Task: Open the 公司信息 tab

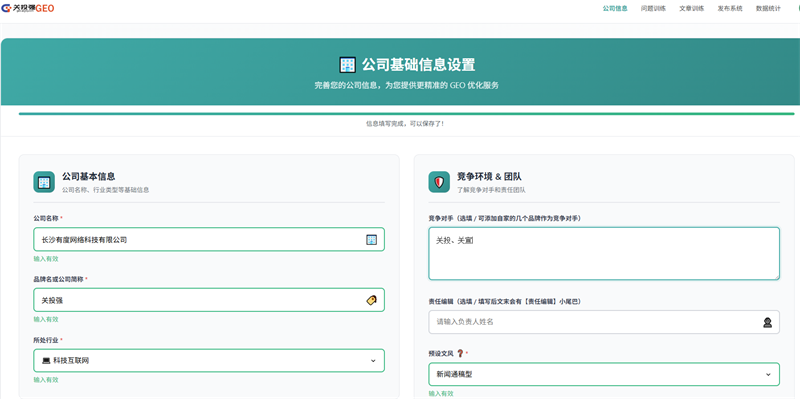Action: pos(615,9)
